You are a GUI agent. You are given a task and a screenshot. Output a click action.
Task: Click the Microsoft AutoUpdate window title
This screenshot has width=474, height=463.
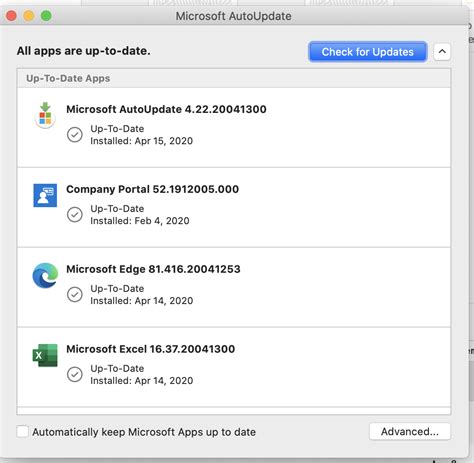(x=233, y=16)
